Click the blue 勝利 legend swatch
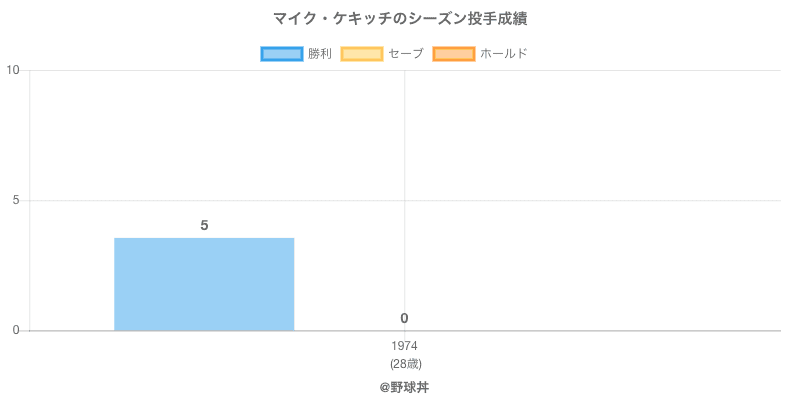The height and width of the screenshot is (400, 800). coord(281,53)
